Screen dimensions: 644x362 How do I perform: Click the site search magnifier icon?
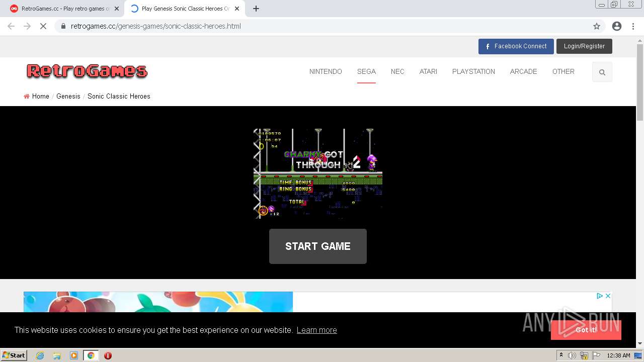click(602, 72)
